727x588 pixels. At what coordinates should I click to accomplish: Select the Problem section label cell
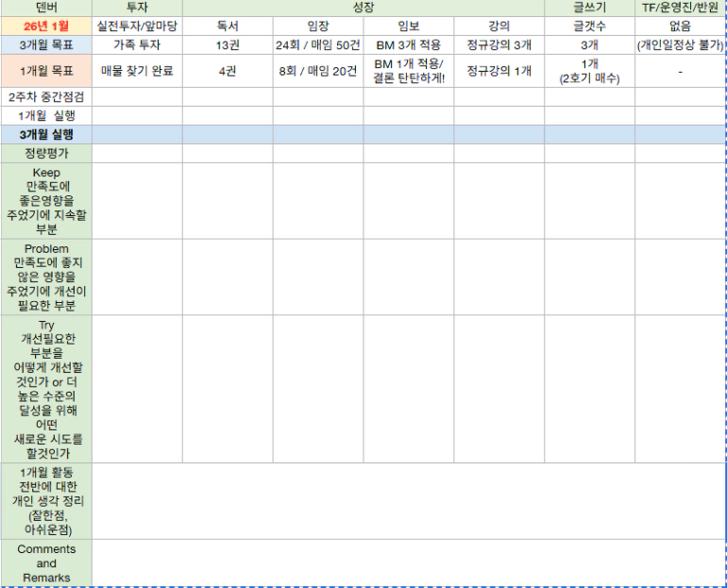(x=46, y=277)
